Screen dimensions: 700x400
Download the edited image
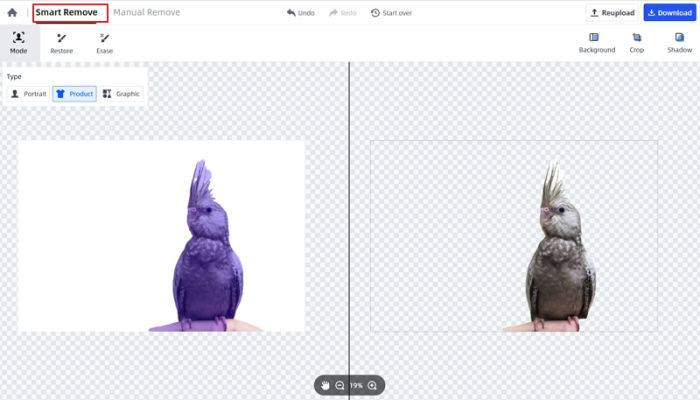[x=670, y=12]
